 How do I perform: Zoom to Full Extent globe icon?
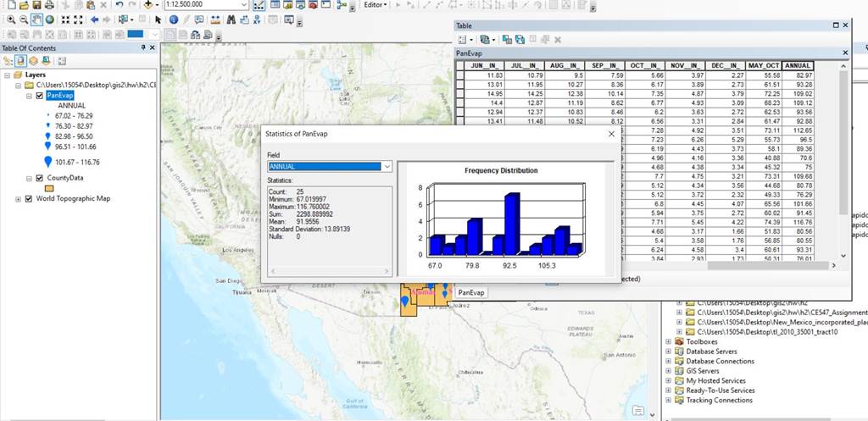[x=50, y=19]
